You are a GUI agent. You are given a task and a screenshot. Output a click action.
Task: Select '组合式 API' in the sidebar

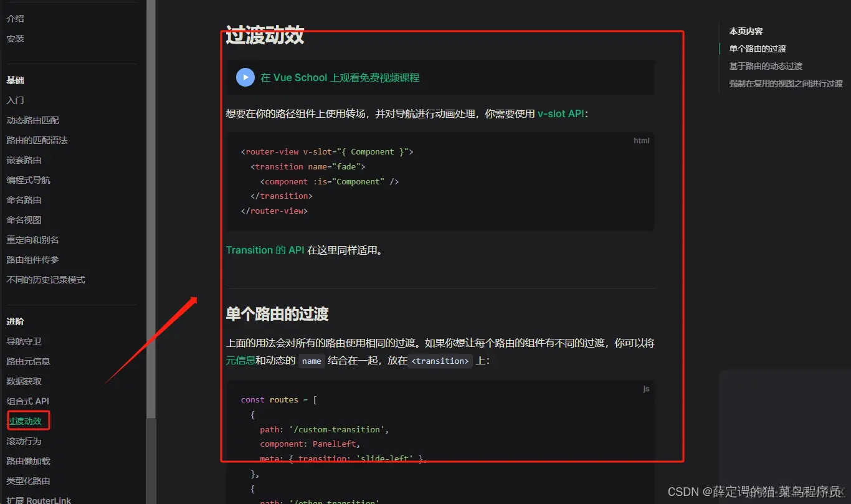pyautogui.click(x=28, y=401)
